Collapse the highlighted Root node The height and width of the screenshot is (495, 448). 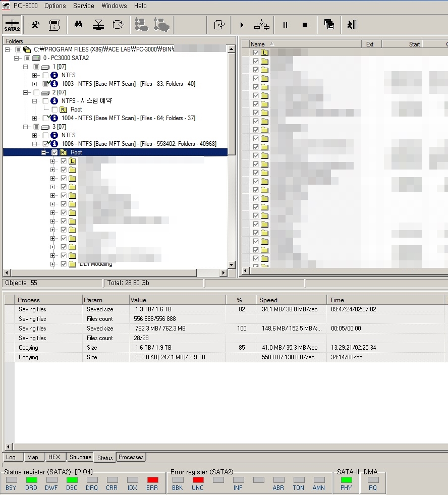[x=43, y=152]
